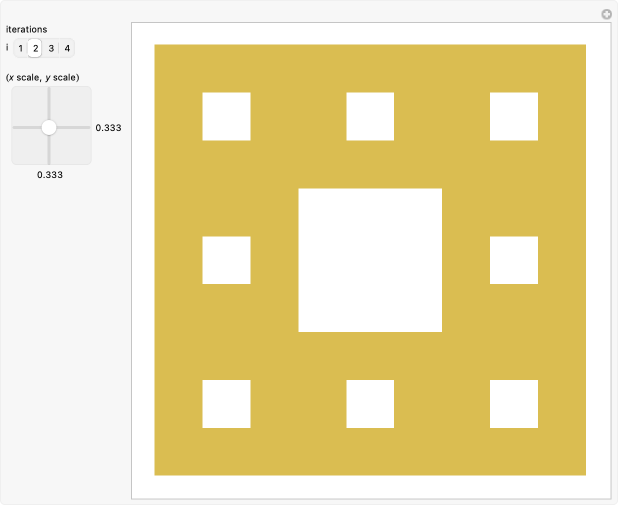Click the 0.333 value below the slider
Image resolution: width=618 pixels, height=506 pixels.
click(50, 175)
